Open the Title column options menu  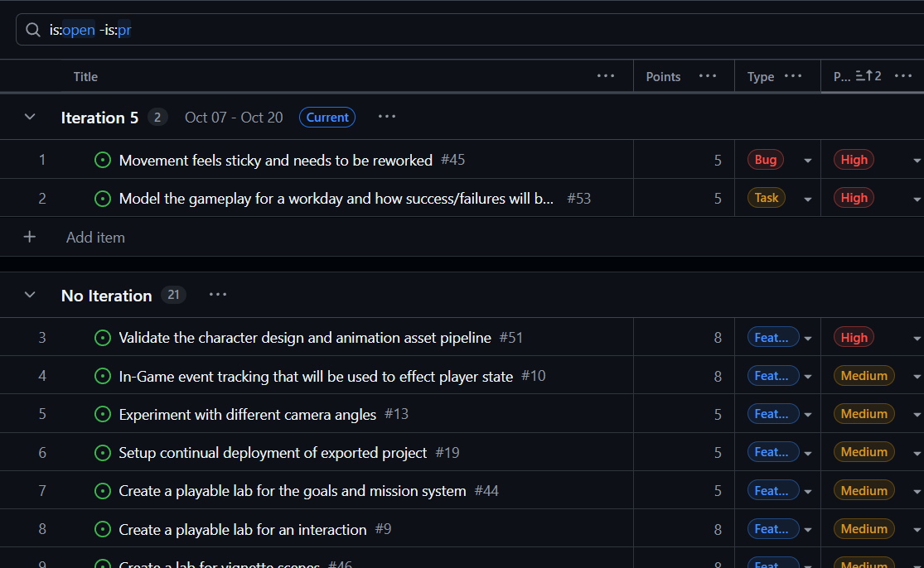[605, 76]
